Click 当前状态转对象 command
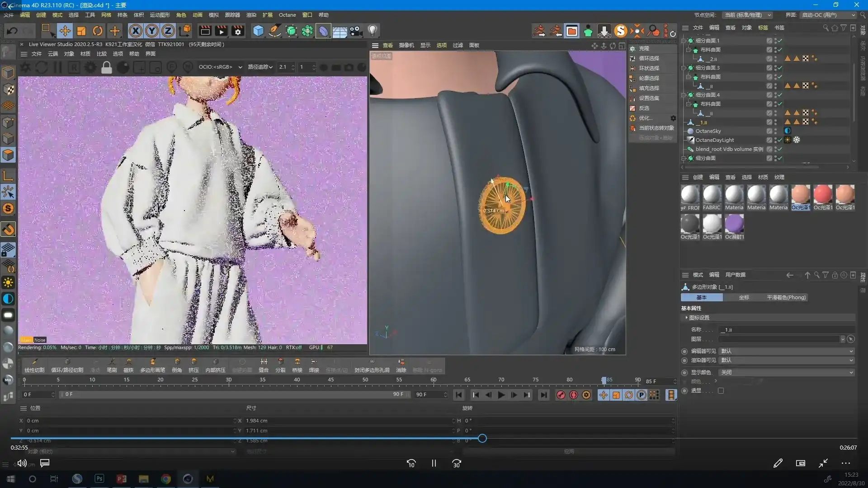Viewport: 868px width, 488px height. [x=656, y=128]
